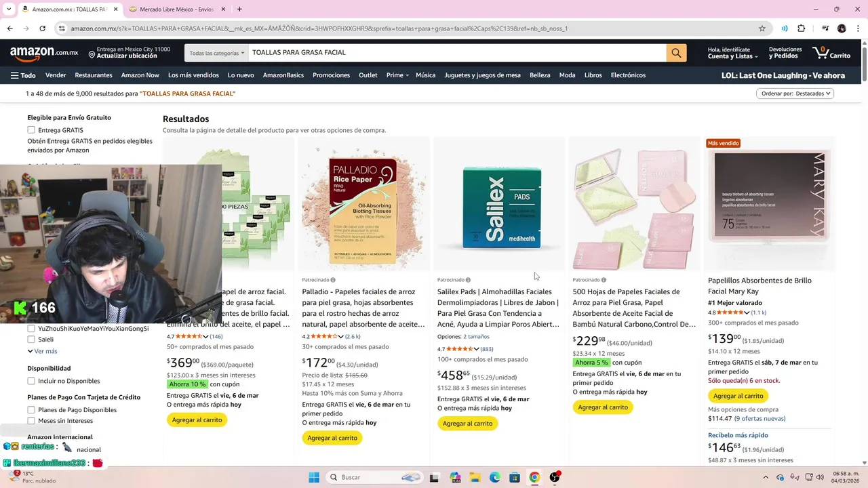Click Devoluciones y Pedidos link
Viewport: 868px width, 488px height.
[785, 53]
